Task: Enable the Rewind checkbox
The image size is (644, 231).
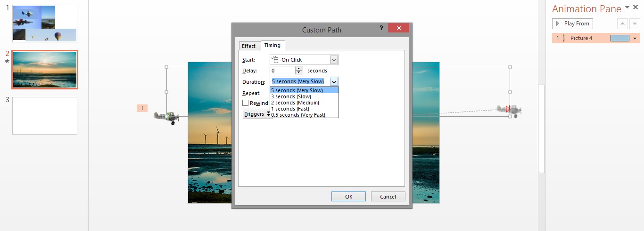Action: click(246, 103)
